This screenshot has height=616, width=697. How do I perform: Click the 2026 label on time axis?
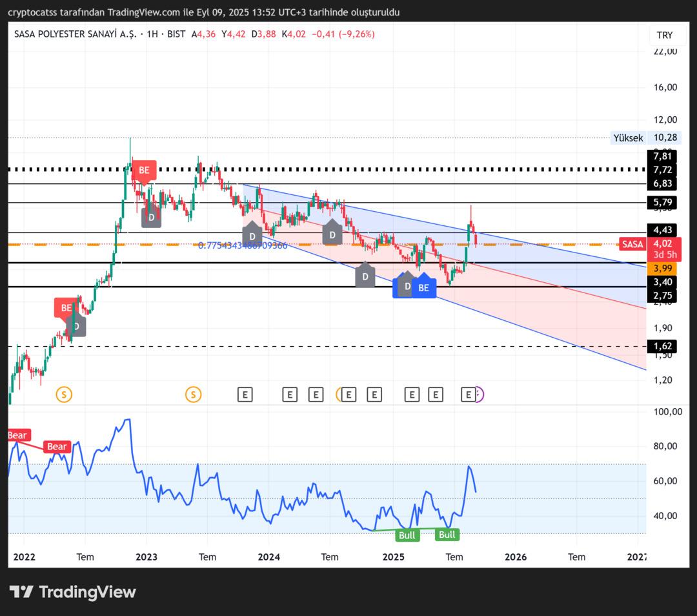coord(516,557)
